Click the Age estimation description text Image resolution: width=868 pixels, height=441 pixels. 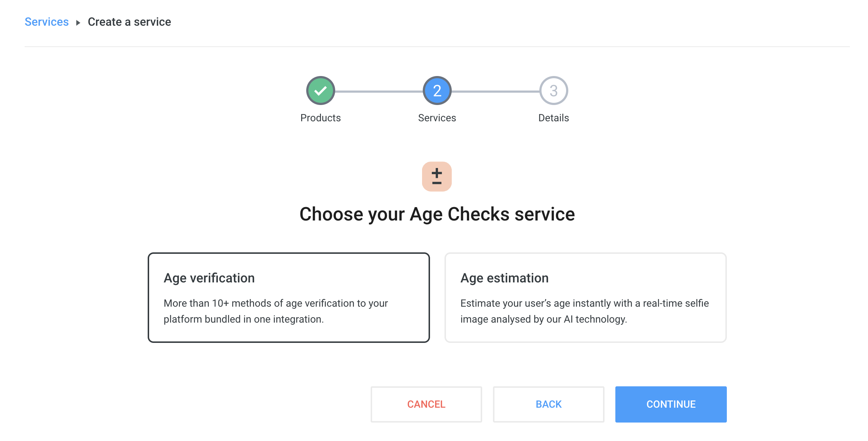coord(585,311)
